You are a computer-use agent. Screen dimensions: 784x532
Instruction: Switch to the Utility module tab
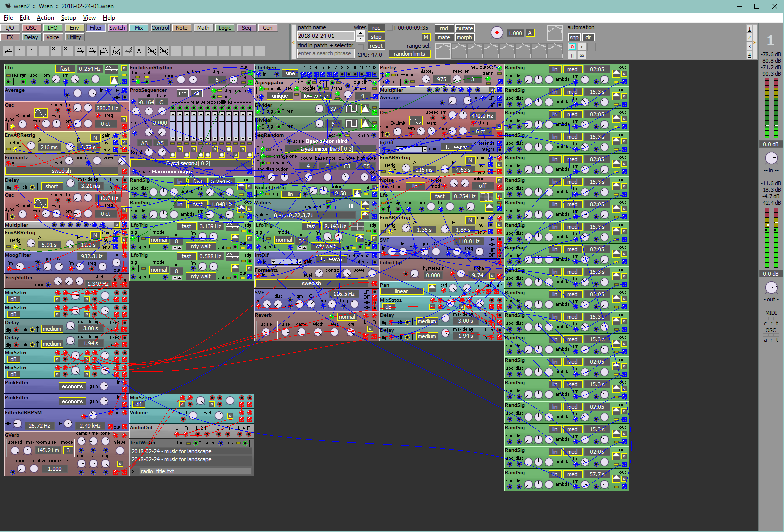click(x=74, y=37)
